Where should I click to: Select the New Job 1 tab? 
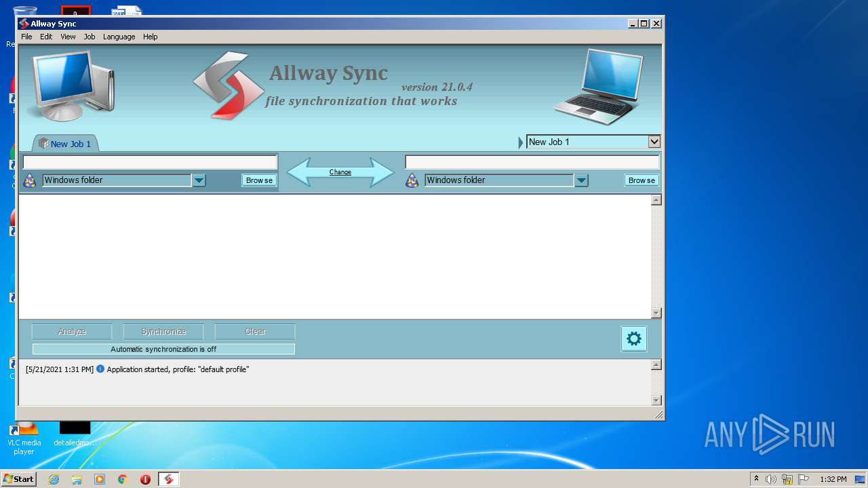pos(65,144)
